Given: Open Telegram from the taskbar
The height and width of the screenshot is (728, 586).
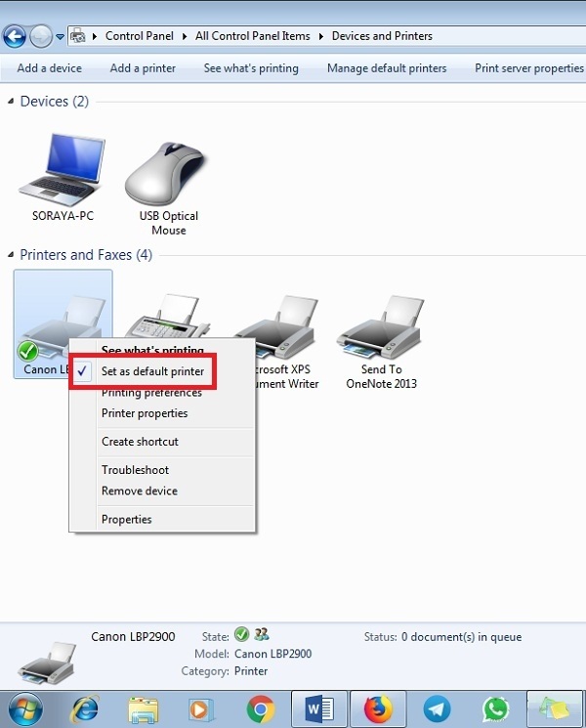Looking at the screenshot, I should pos(437,709).
